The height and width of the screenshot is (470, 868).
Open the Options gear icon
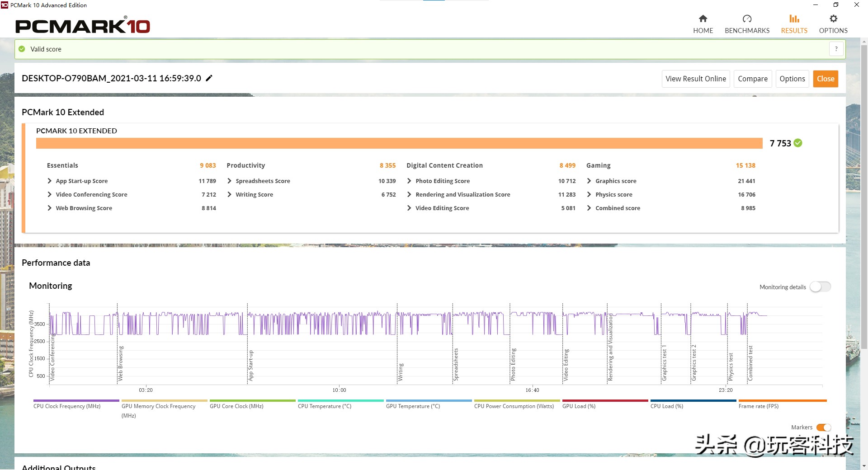[833, 19]
